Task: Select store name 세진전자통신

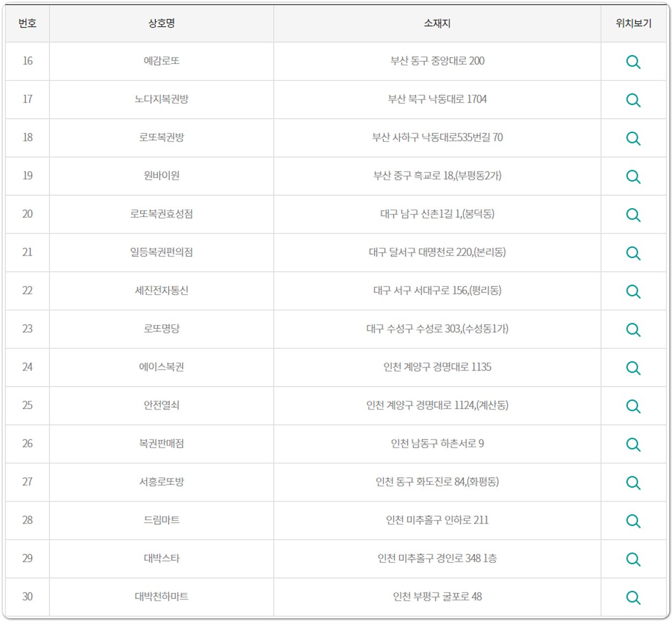Action: [x=161, y=290]
